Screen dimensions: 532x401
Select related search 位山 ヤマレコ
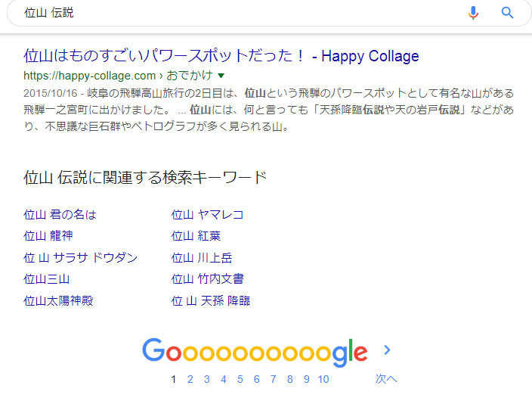coord(207,214)
